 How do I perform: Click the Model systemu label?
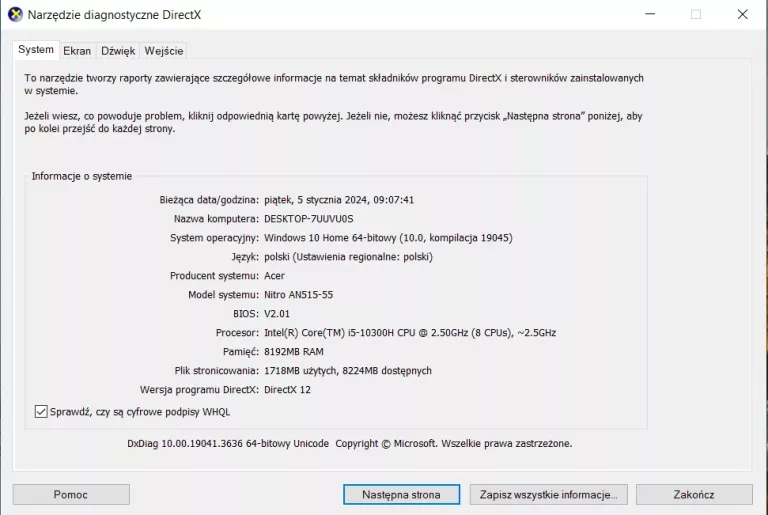click(223, 294)
